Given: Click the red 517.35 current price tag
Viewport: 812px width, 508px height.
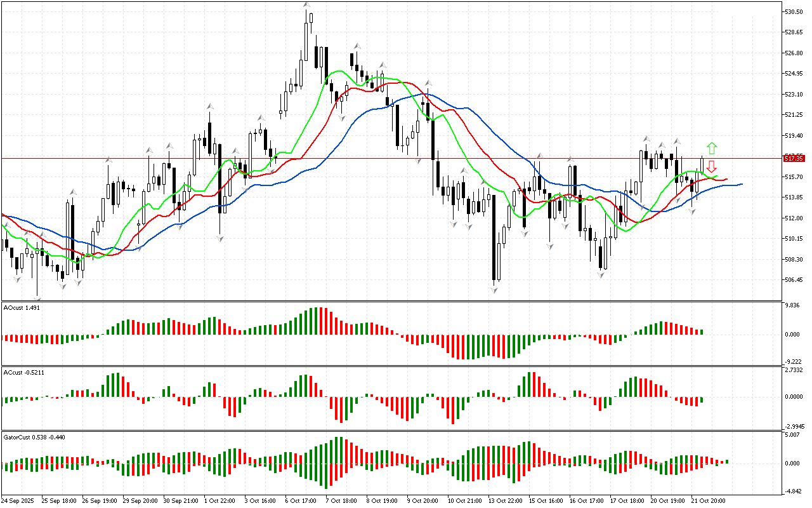Looking at the screenshot, I should 794,157.
